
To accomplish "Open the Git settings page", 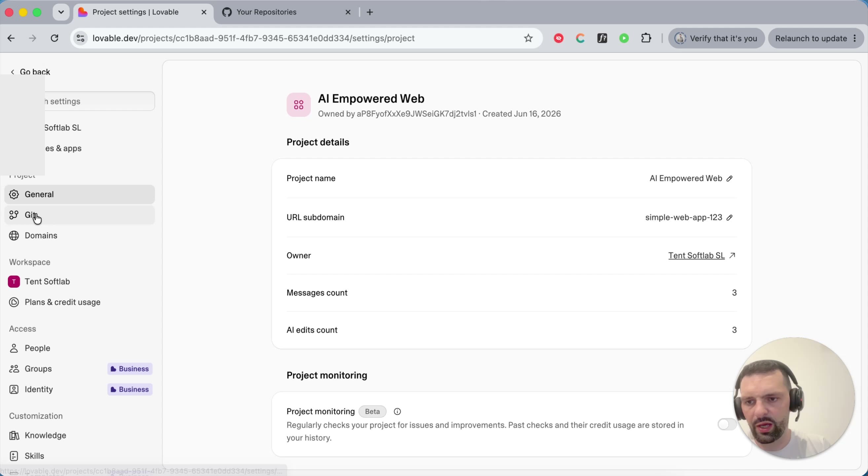I will (x=80, y=215).
